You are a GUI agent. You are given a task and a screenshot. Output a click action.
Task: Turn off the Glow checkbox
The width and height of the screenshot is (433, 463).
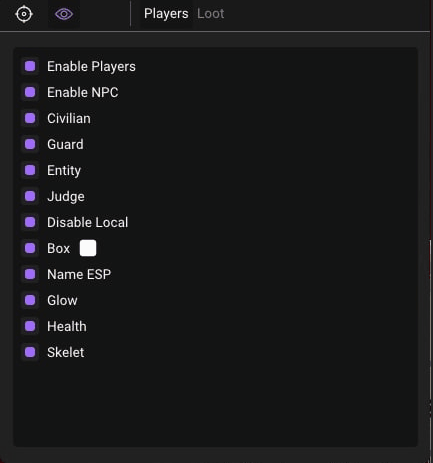tap(30, 300)
